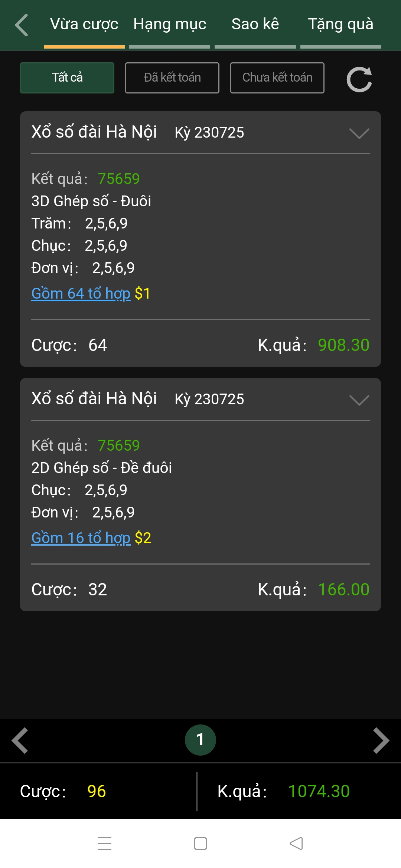Refresh the bet list

click(x=359, y=79)
